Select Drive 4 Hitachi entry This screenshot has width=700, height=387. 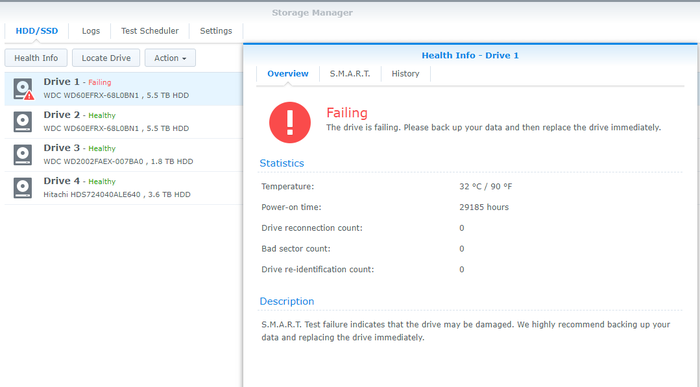124,188
